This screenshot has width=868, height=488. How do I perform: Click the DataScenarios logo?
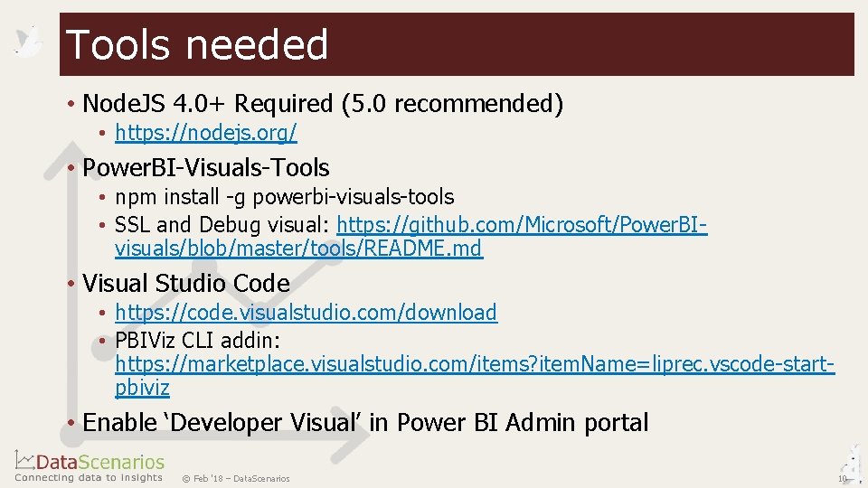[90, 462]
